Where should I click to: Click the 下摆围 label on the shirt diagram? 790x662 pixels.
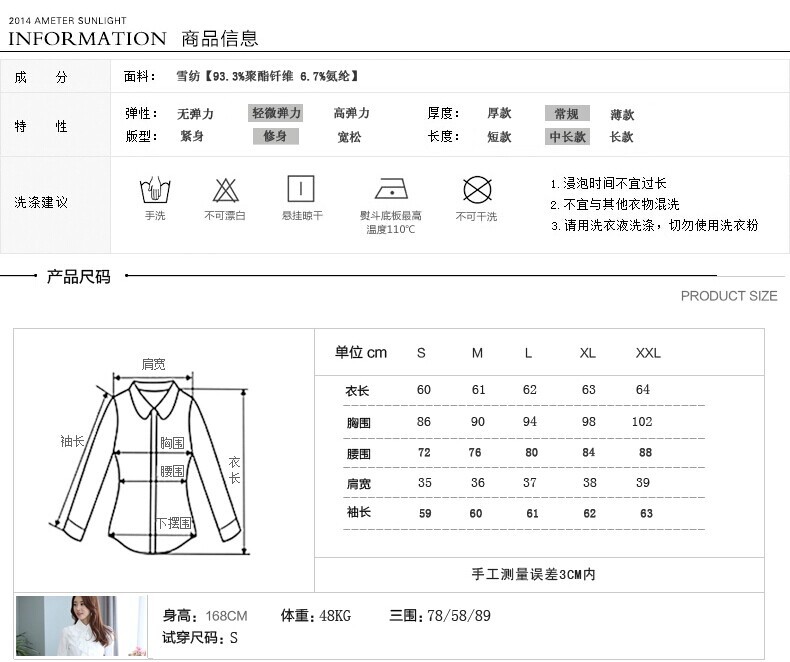click(173, 523)
